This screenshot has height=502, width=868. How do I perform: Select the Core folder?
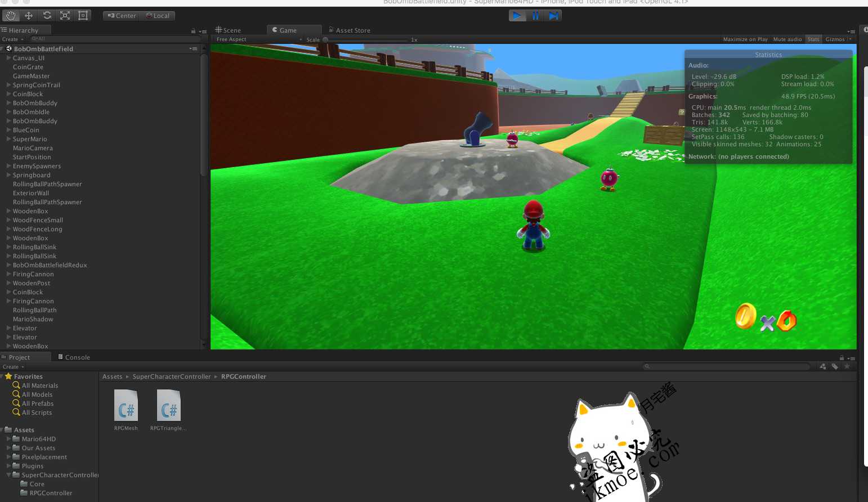coord(32,484)
